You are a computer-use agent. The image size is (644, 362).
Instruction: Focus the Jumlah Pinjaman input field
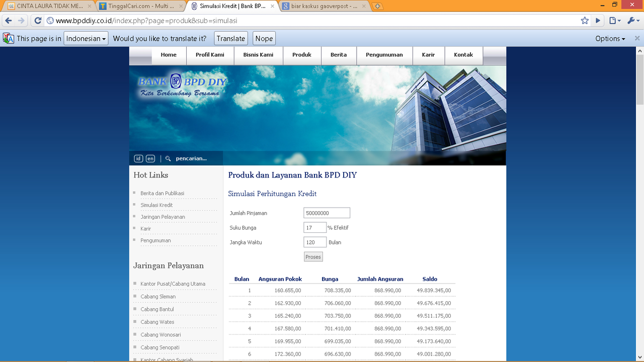327,213
